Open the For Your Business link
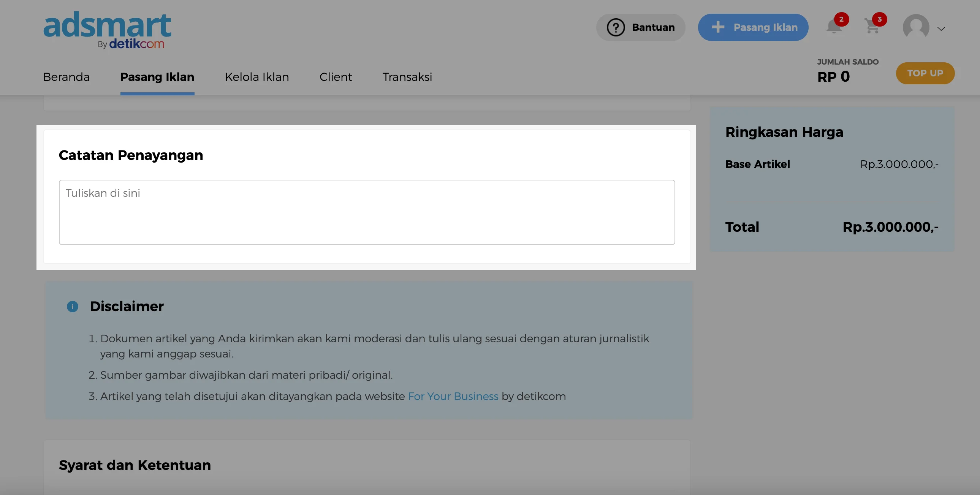Screen dimensions: 980x495 click(453, 397)
